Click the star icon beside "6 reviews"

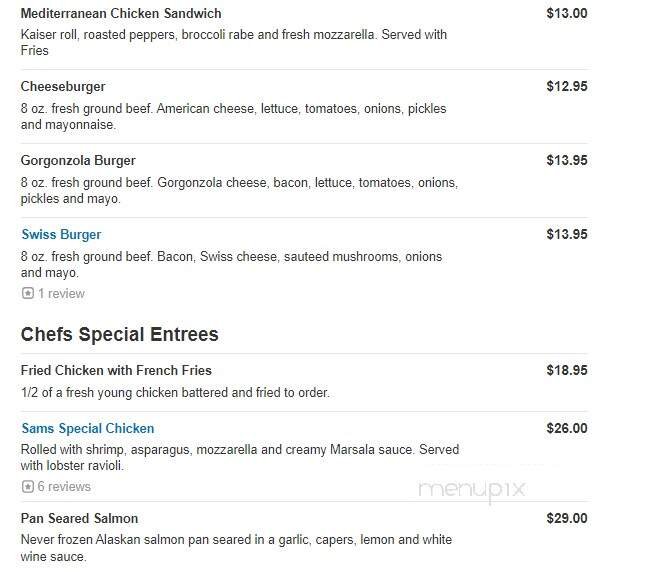click(x=27, y=487)
